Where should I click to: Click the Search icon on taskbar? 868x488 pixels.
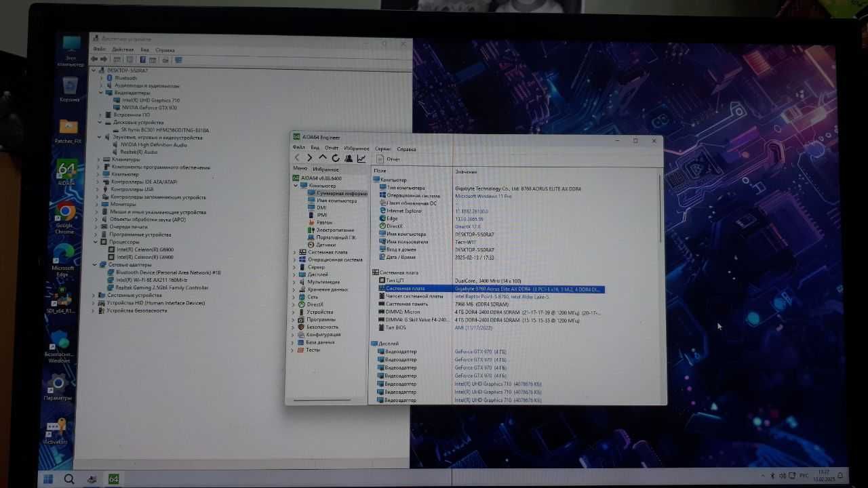click(69, 479)
